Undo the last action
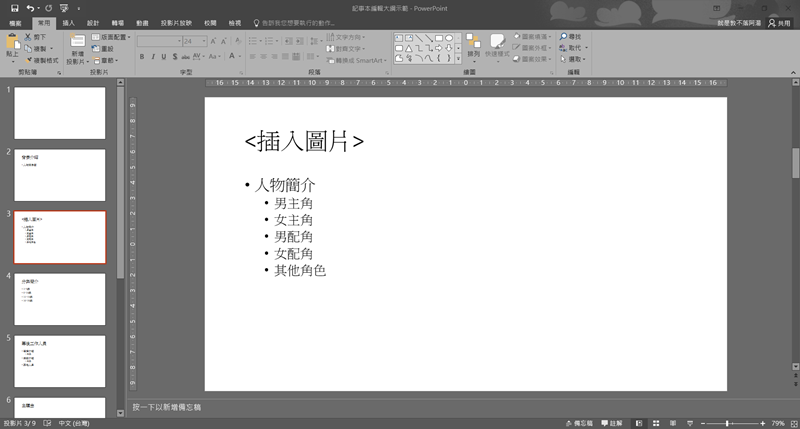800x429 pixels. pyautogui.click(x=31, y=8)
